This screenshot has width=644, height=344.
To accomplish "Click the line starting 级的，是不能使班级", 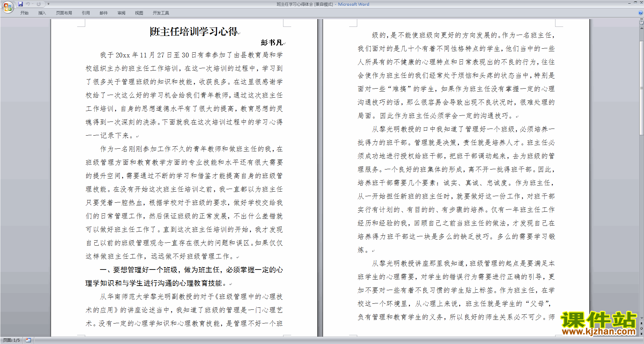I will click(x=463, y=35).
